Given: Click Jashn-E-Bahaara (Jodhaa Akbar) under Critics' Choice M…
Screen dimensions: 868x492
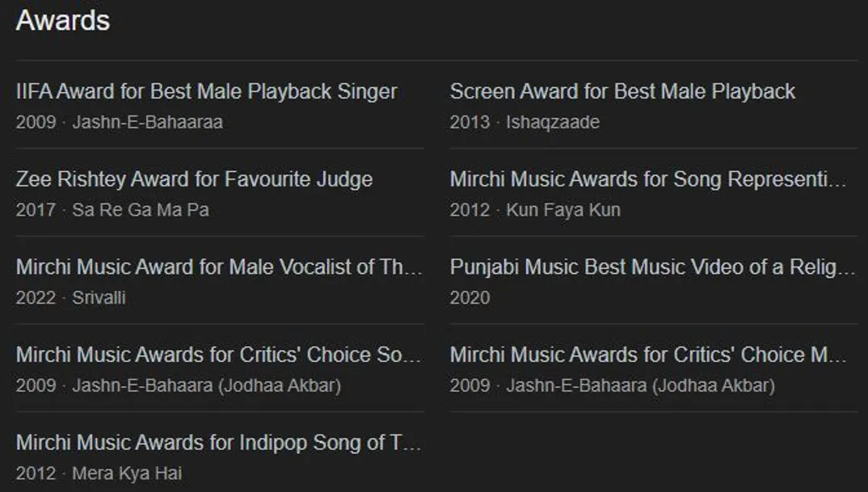Looking at the screenshot, I should coord(640,385).
